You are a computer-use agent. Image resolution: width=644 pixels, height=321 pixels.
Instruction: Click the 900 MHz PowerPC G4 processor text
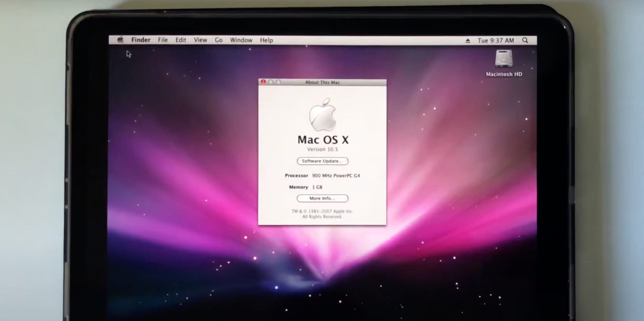336,176
